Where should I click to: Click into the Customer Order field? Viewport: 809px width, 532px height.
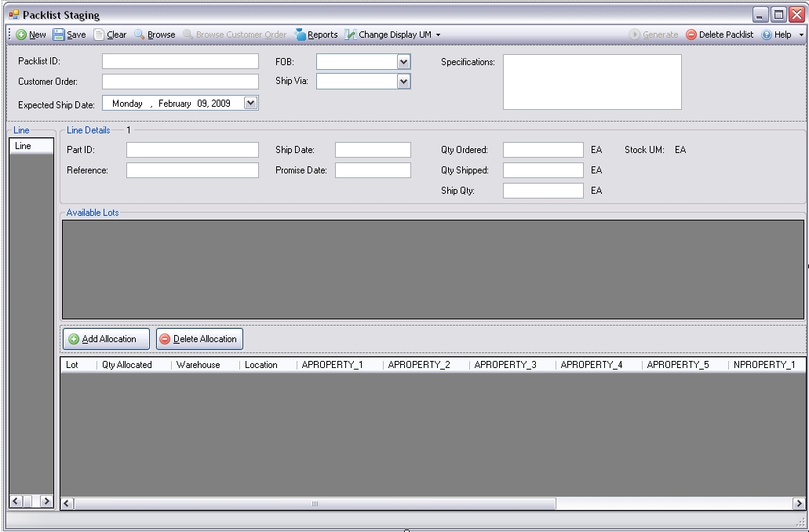[x=180, y=82]
